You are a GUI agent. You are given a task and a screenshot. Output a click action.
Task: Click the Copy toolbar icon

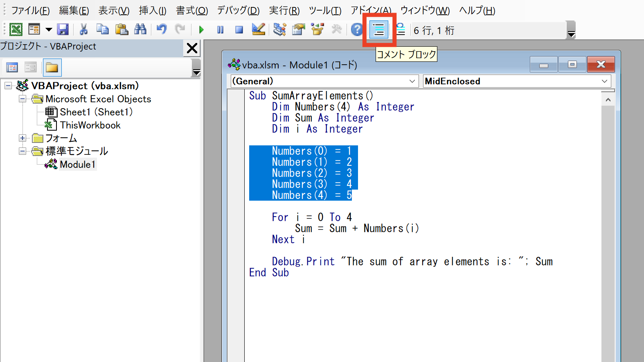pos(102,29)
